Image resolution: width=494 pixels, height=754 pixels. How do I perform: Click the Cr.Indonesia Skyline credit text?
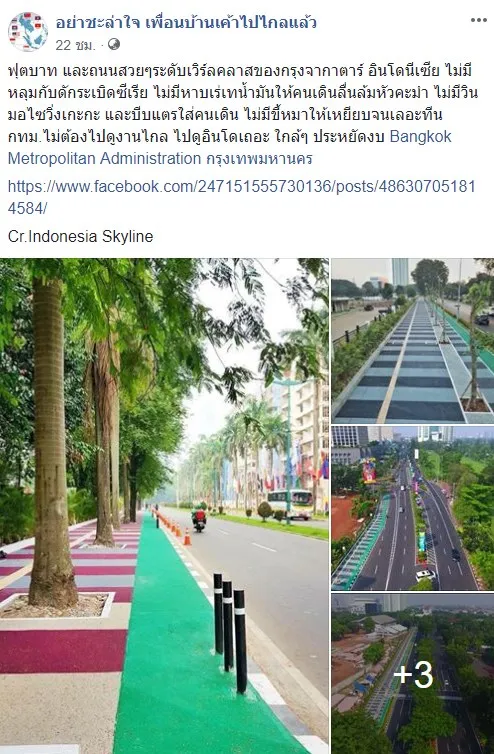[x=80, y=236]
